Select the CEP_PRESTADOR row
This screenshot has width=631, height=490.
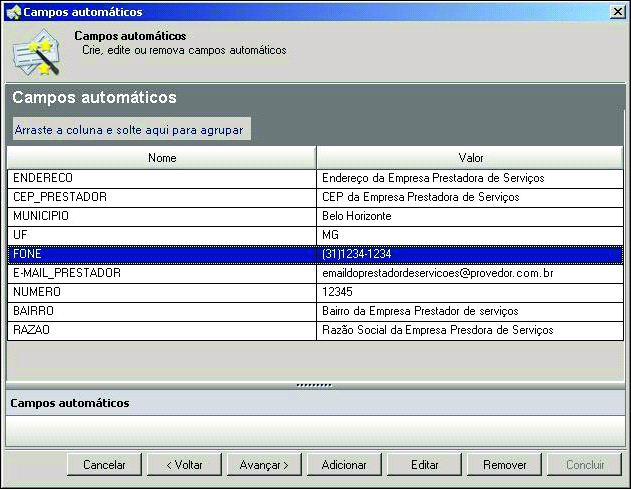point(161,197)
